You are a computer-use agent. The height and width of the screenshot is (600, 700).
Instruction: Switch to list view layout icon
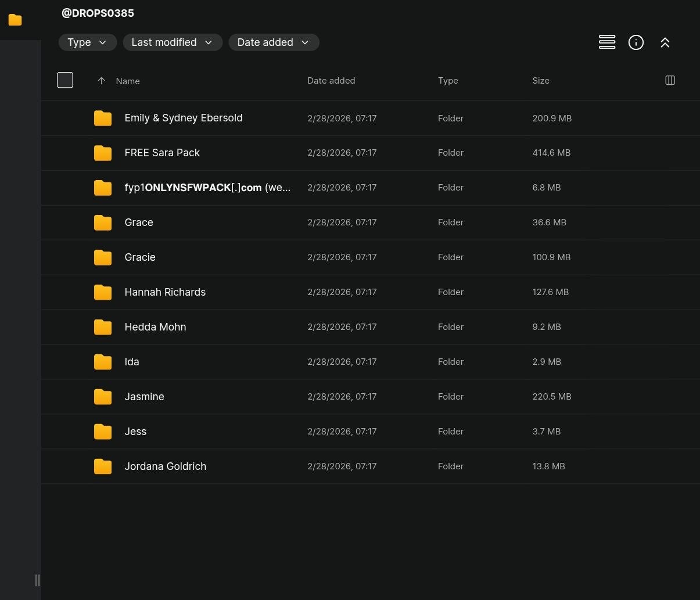pos(606,42)
